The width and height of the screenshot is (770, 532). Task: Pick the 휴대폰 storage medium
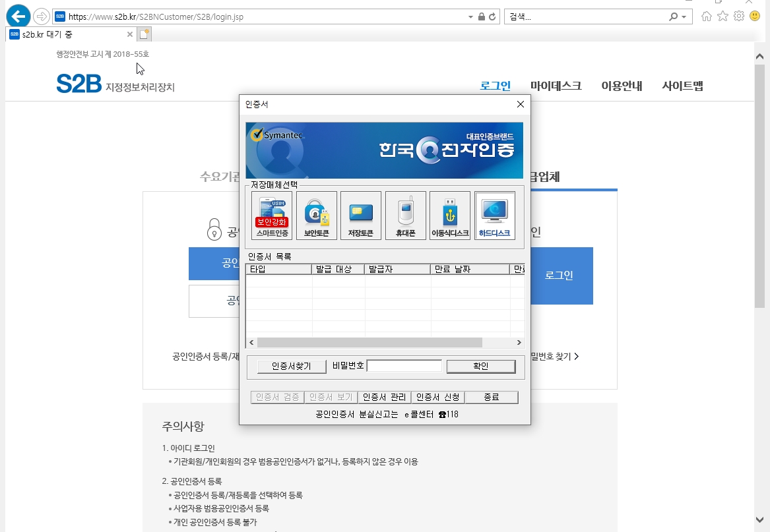point(406,216)
